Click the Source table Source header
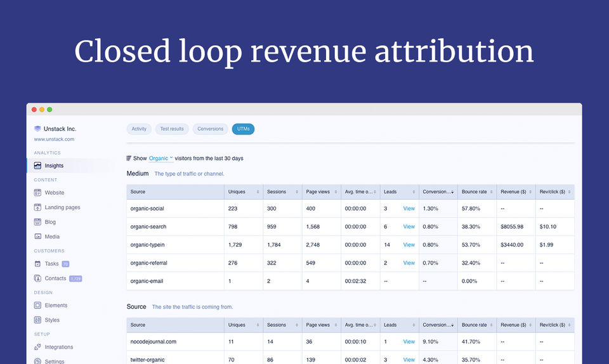The image size is (609, 364). coord(176,325)
